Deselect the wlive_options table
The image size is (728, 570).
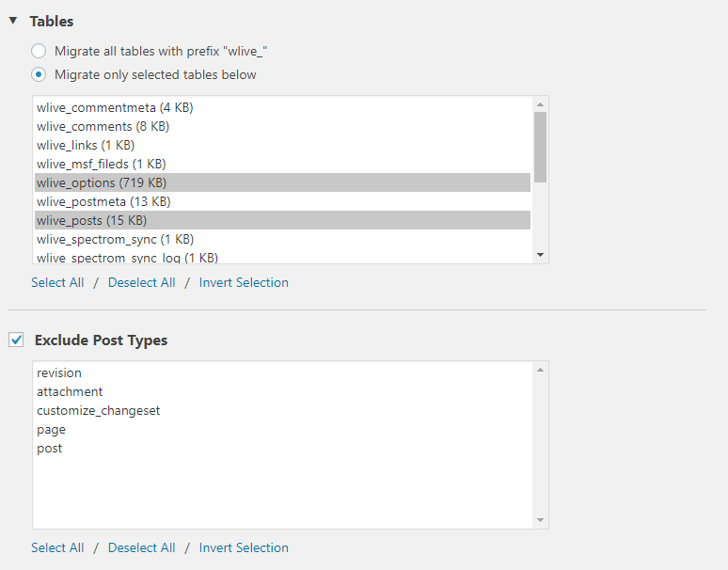[102, 182]
